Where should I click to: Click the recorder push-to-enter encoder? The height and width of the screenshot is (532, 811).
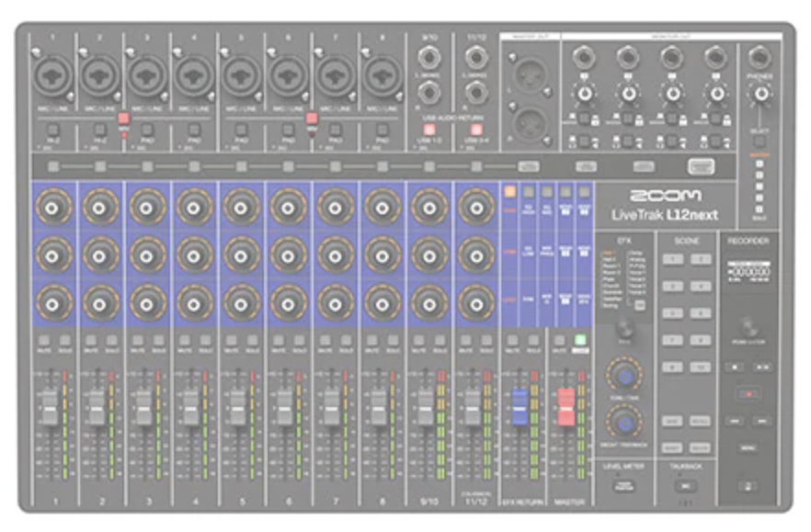[x=749, y=326]
